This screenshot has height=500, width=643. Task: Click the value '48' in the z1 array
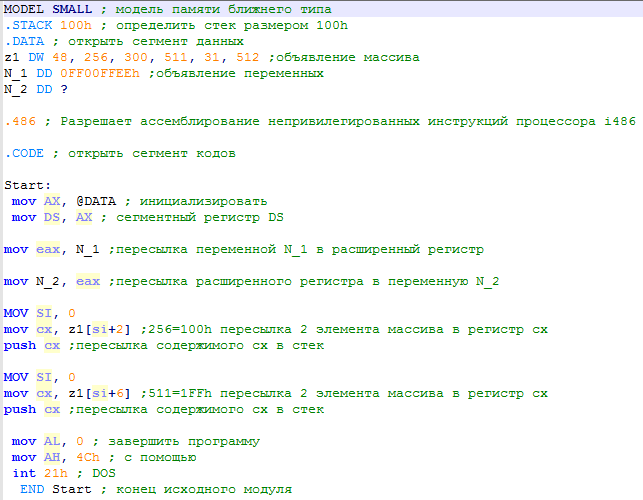coord(60,57)
